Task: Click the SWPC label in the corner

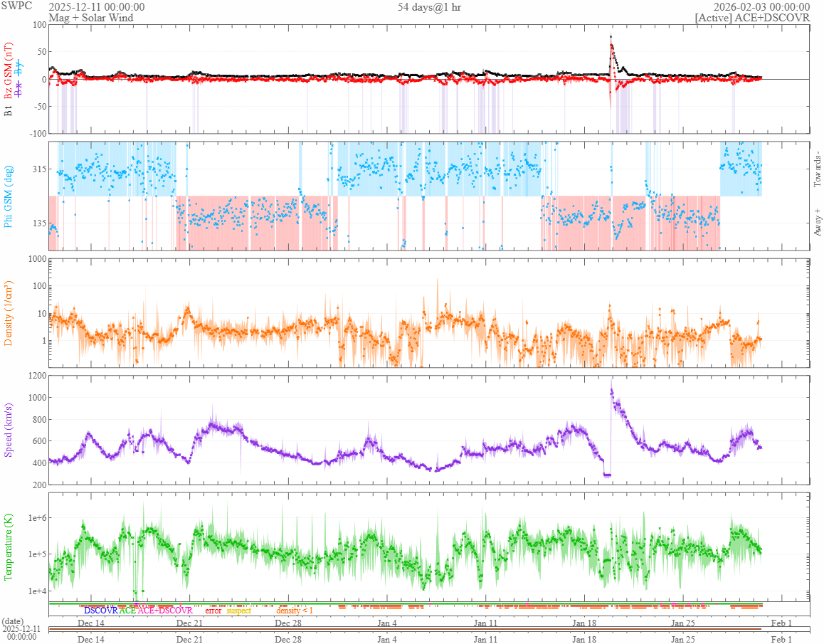Action: tap(16, 6)
